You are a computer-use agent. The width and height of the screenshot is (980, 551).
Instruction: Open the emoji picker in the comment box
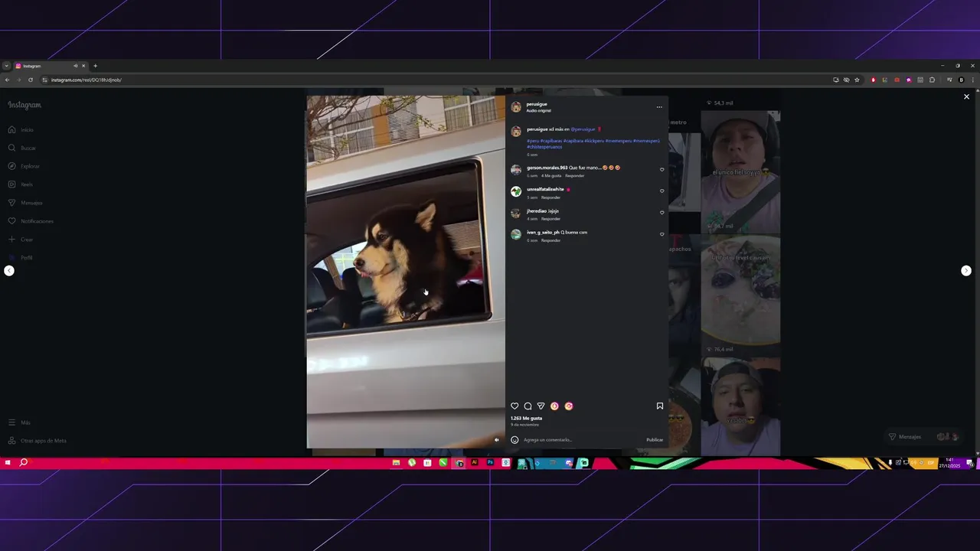[x=514, y=440]
